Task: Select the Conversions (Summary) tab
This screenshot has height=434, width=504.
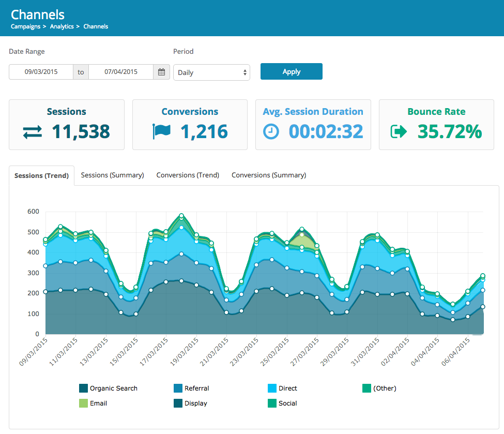Action: pos(269,175)
